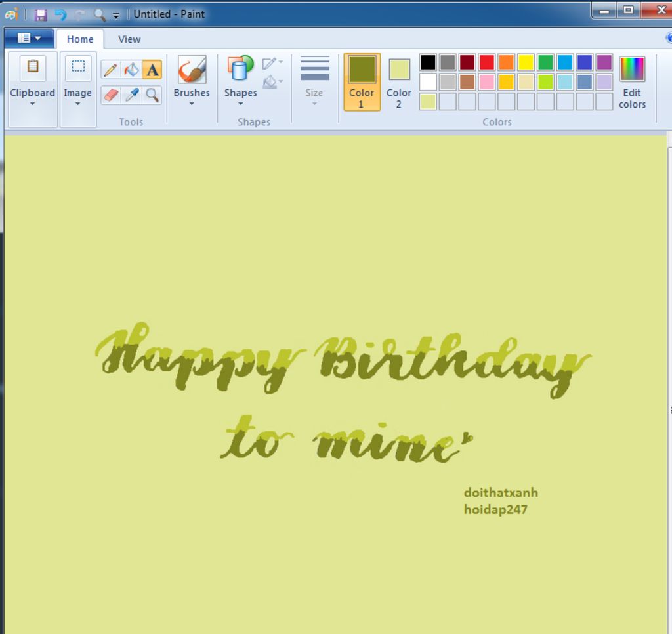Pick the black color swatch
672x634 pixels.
tap(428, 62)
